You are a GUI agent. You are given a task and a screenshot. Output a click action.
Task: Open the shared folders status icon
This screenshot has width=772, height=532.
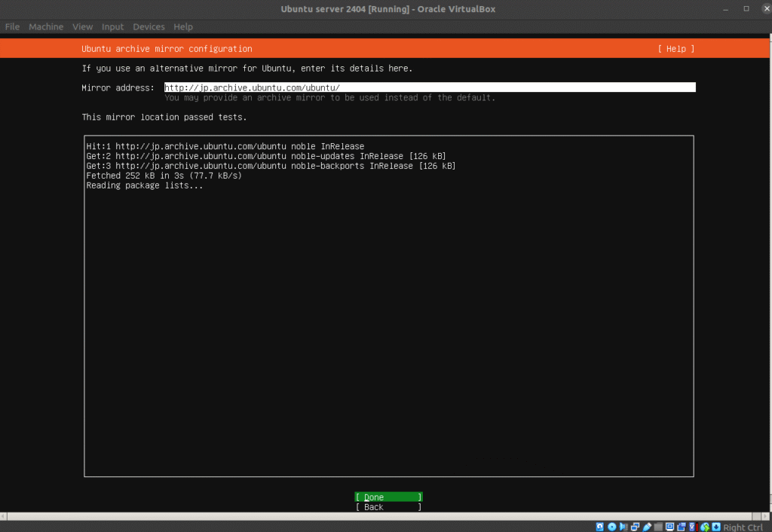point(658,526)
